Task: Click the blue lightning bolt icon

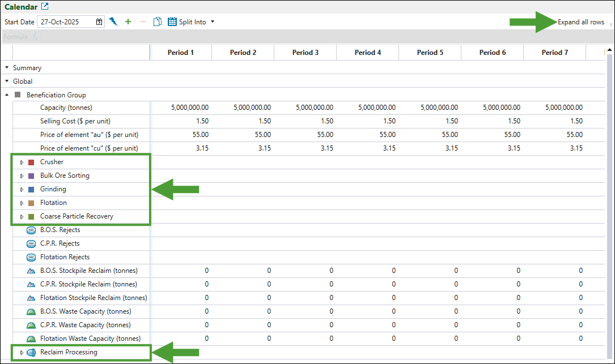Action: pos(113,22)
